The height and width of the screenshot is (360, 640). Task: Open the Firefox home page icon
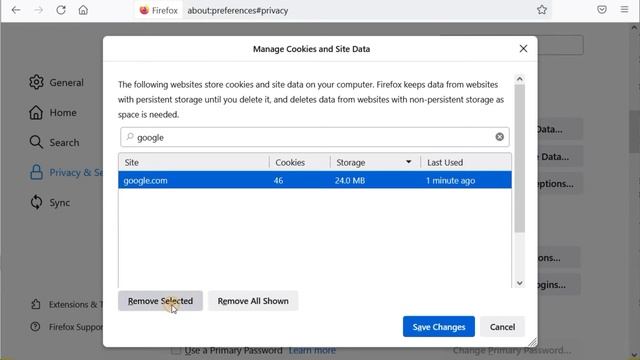(x=83, y=10)
